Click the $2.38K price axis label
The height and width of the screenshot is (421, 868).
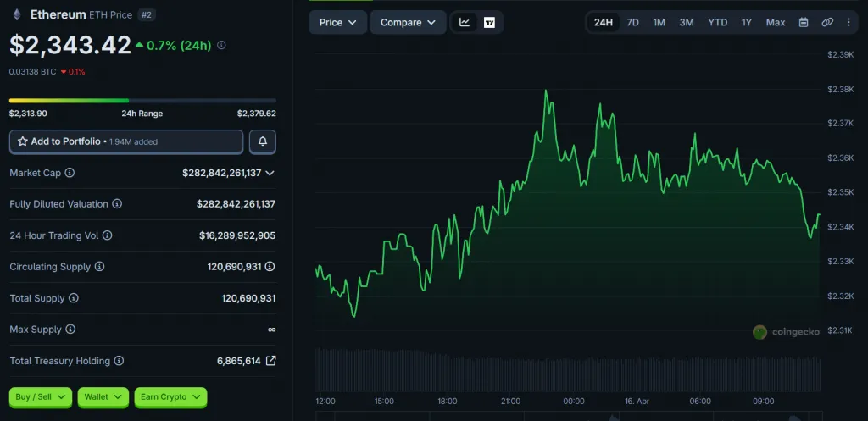coord(840,88)
